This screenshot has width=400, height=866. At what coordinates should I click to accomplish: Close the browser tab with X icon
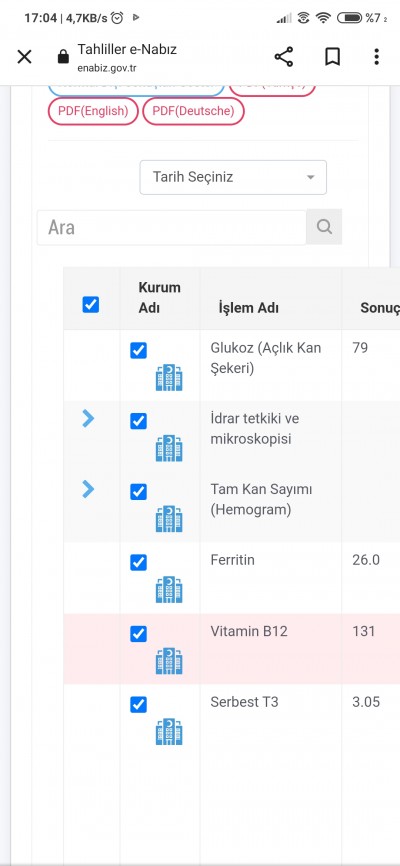(24, 56)
